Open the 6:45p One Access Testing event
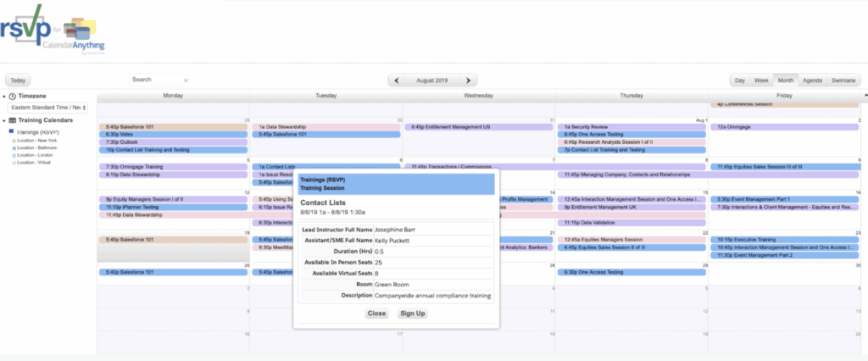The width and height of the screenshot is (868, 361). click(x=632, y=135)
